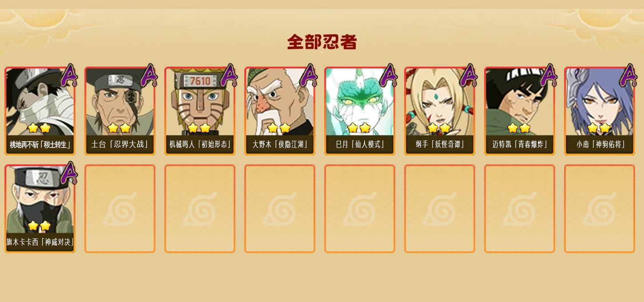
Task: Click the 大野木「侠隐江湖」ninja card
Action: tap(280, 111)
